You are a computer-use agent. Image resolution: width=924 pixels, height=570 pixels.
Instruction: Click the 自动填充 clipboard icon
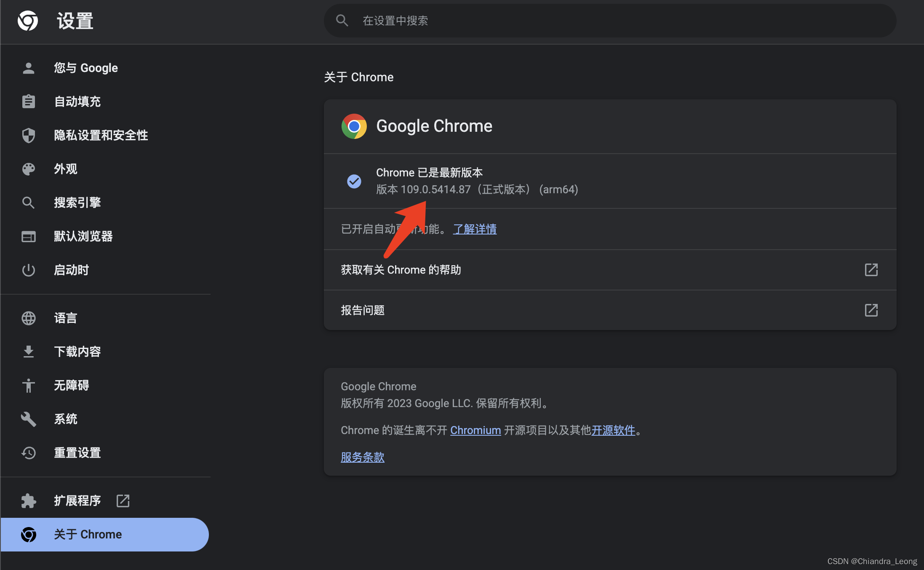[x=28, y=101]
